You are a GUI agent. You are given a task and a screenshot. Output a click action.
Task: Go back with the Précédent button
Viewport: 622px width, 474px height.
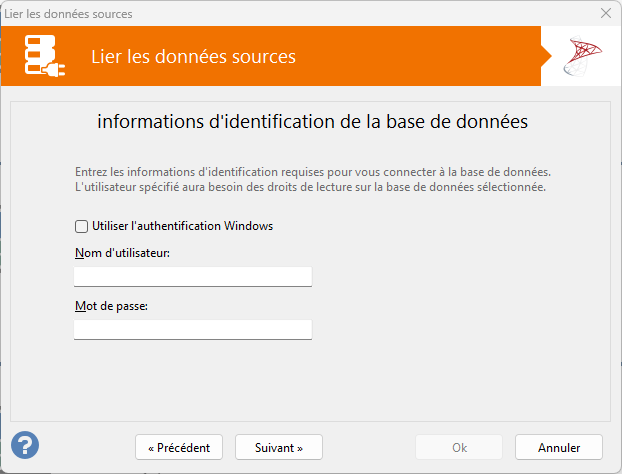[x=179, y=446]
